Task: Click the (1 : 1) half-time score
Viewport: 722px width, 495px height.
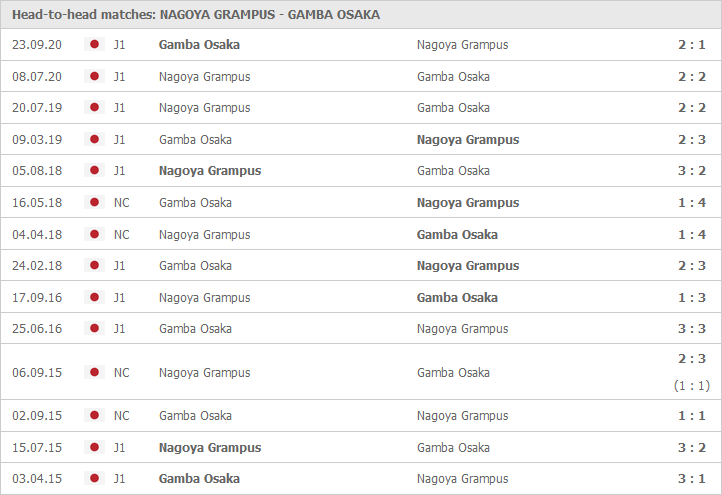Action: (692, 385)
